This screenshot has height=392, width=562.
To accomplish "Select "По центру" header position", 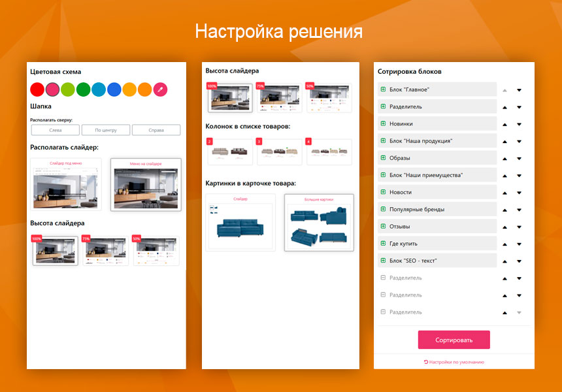I will [106, 129].
